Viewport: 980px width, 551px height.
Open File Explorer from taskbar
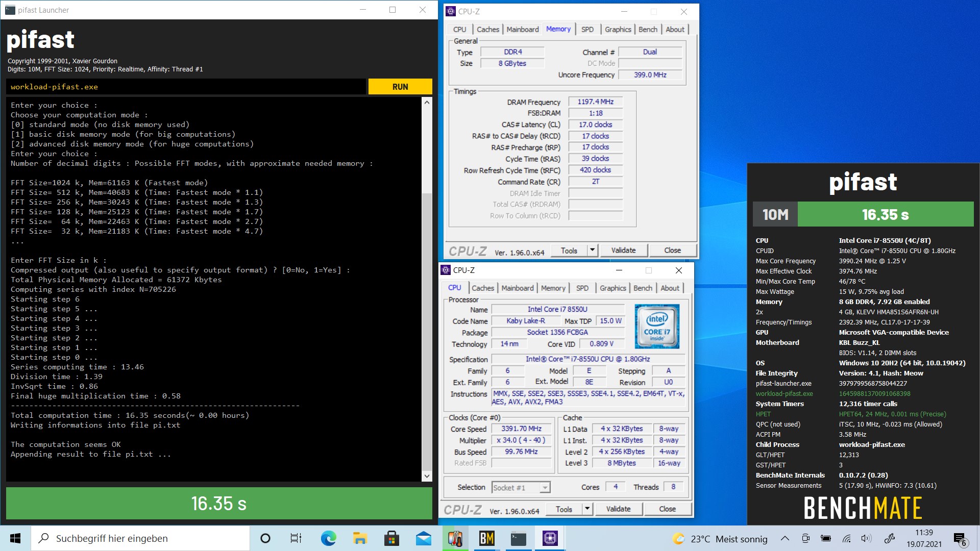[360, 538]
